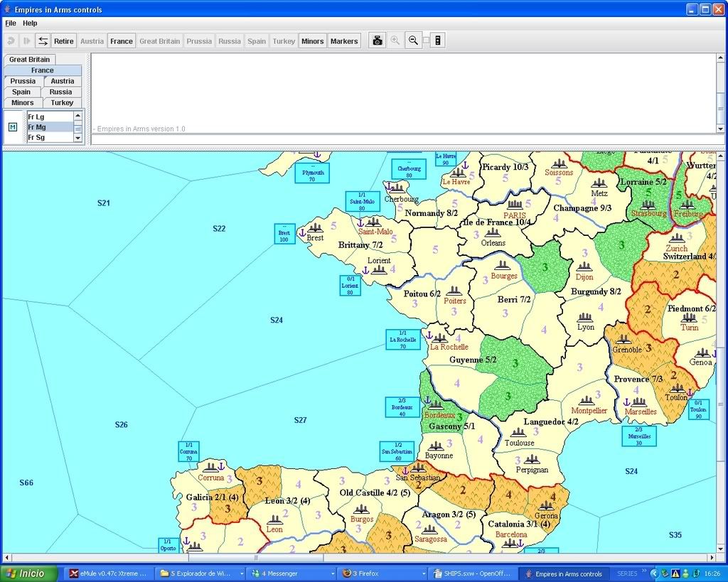Viewport: 728px width, 582px height.
Task: Click the Toulon 90 port box
Action: [699, 409]
